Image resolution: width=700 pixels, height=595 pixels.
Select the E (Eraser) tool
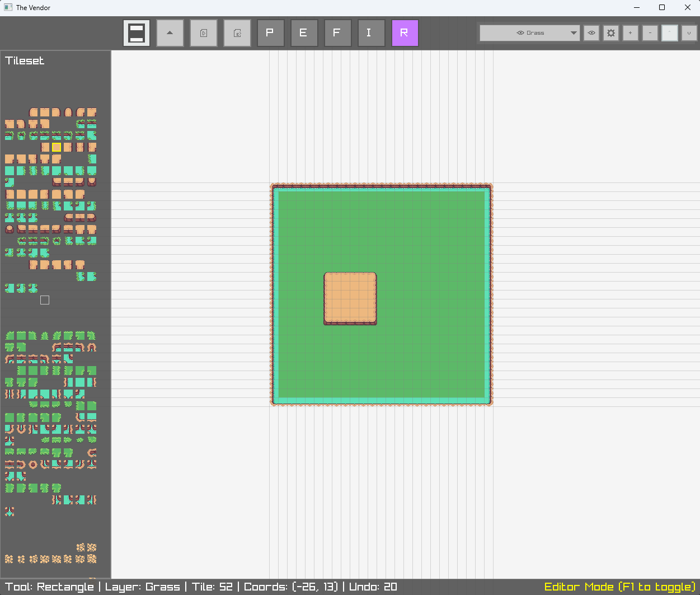[304, 33]
